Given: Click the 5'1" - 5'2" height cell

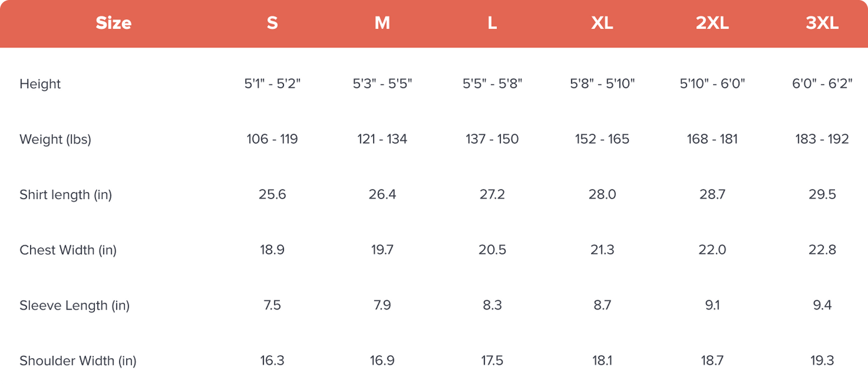Looking at the screenshot, I should point(272,84).
